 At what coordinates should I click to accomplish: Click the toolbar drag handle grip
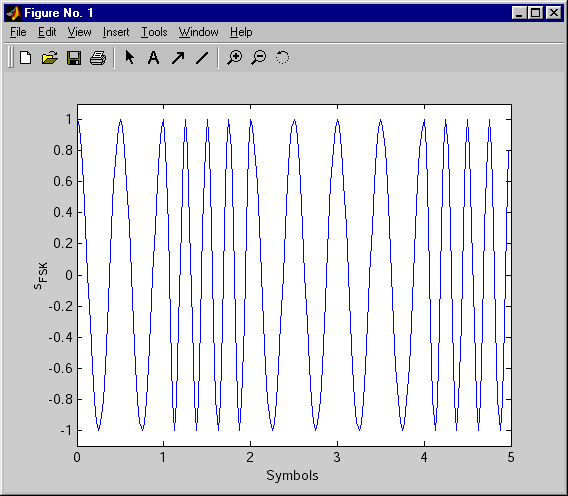coord(11,58)
